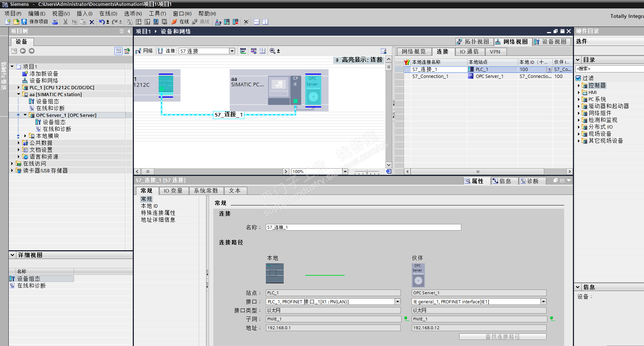Open the 诊断 diagnostics tab in the inspector
Image resolution: width=644 pixels, height=346 pixels.
pos(533,181)
